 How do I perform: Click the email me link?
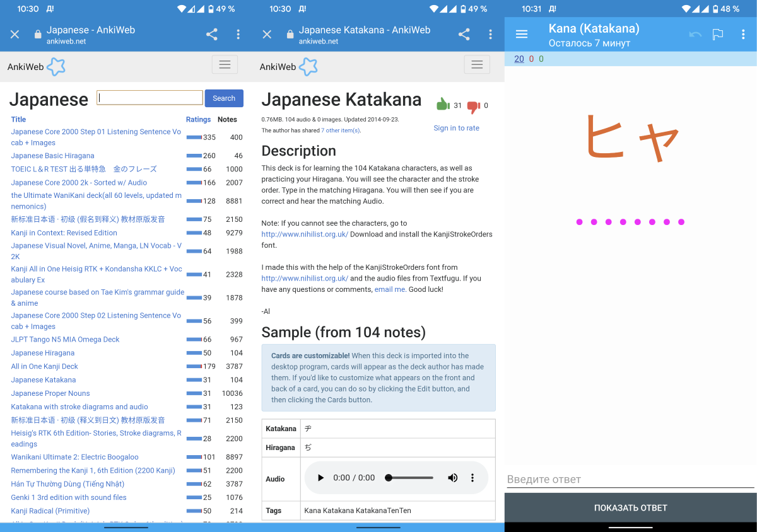(x=390, y=289)
